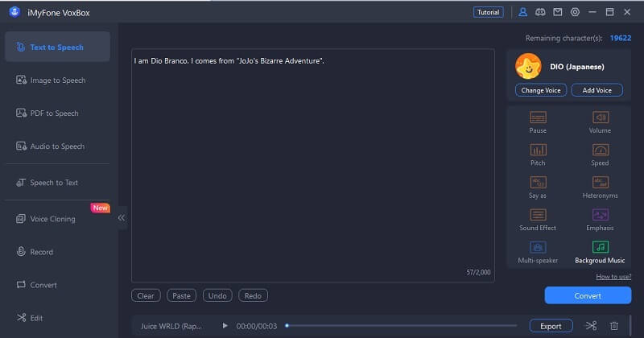This screenshot has width=644, height=338.
Task: Click the DIO (Japanese) voice avatar
Action: pyautogui.click(x=528, y=66)
